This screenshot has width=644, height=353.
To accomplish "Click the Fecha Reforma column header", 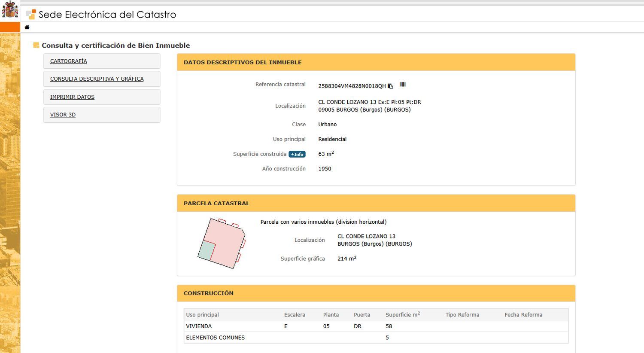I will 523,315.
